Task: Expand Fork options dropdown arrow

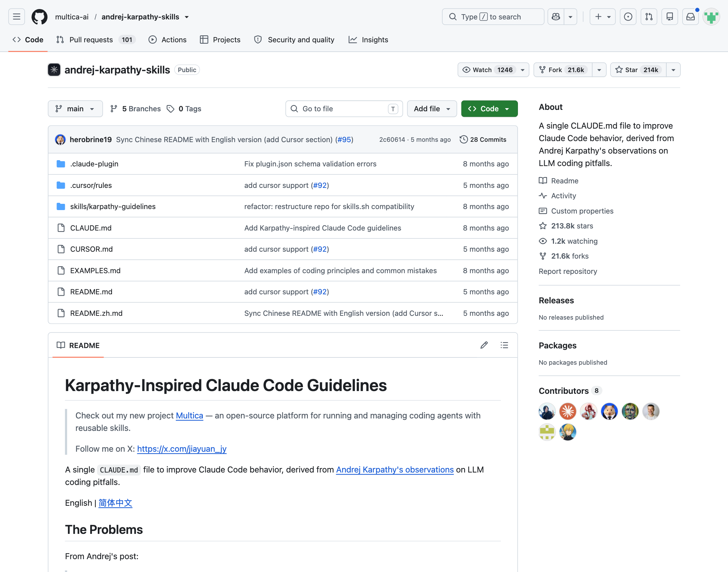Action: 599,70
